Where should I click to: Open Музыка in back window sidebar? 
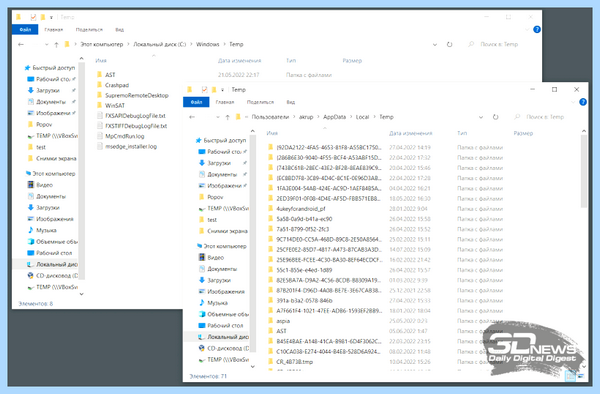point(46,230)
